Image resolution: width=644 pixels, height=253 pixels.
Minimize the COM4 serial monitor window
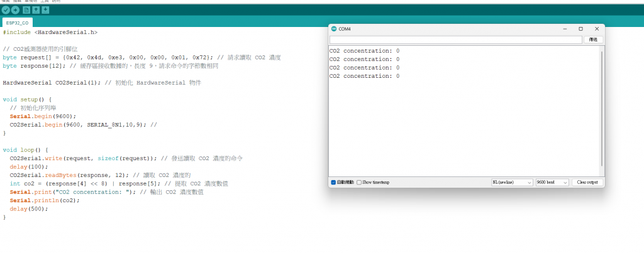[565, 29]
